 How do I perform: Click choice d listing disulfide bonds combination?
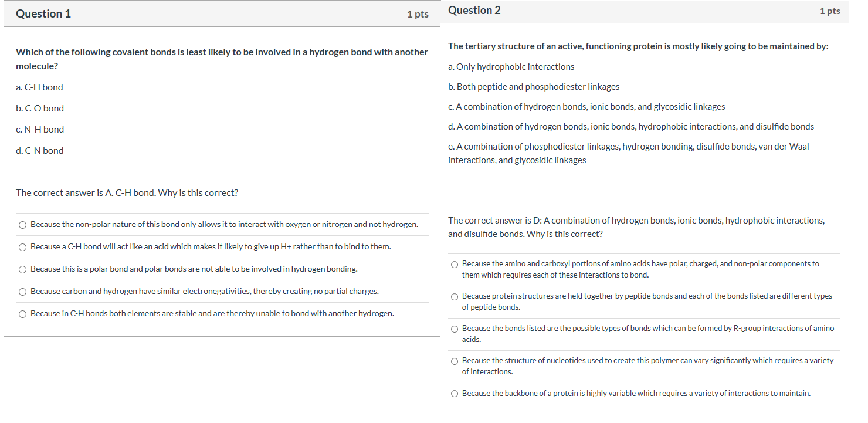pos(630,126)
